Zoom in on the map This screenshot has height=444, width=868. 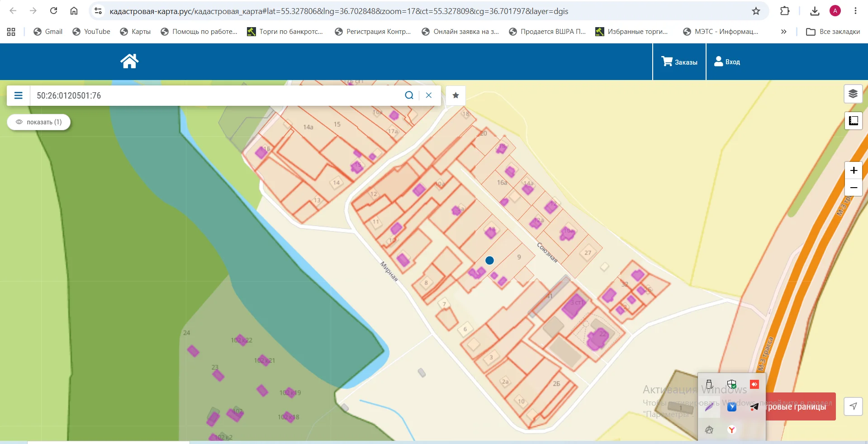(x=854, y=170)
